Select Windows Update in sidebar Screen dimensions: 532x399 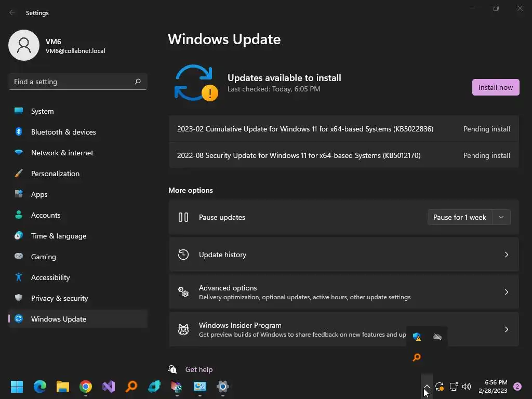click(x=78, y=319)
